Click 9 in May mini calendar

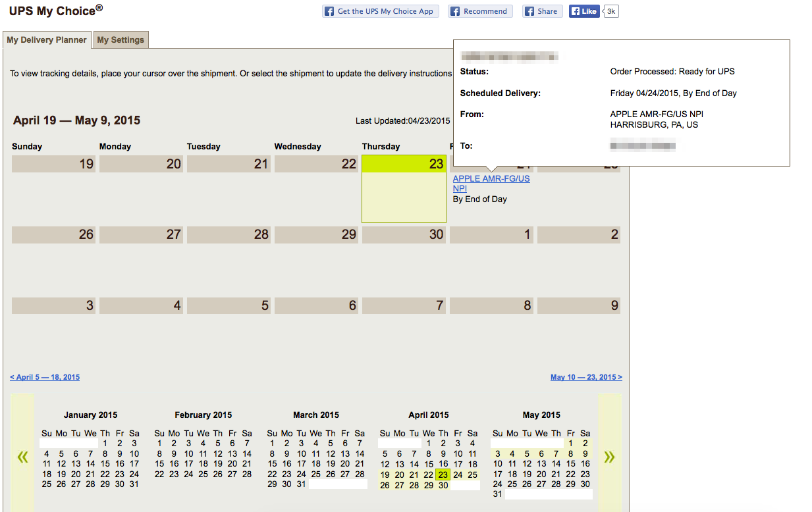pos(585,454)
